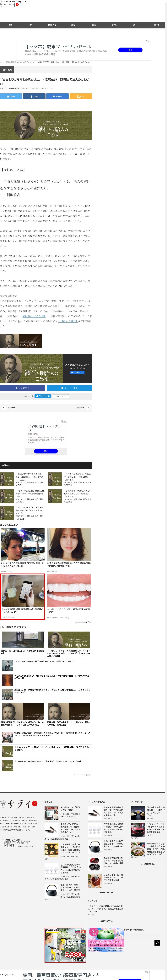
Task: Select the 暮らし navigation menu item
Action: coord(136,25)
